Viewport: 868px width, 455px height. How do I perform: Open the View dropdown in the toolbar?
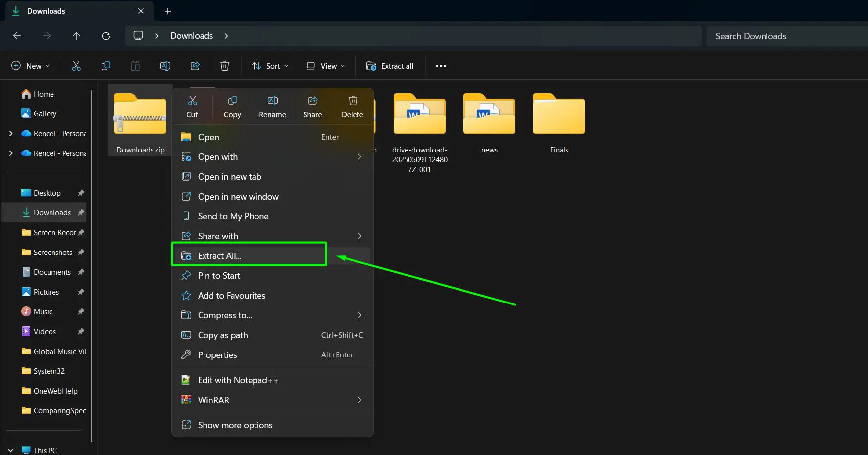pos(324,65)
